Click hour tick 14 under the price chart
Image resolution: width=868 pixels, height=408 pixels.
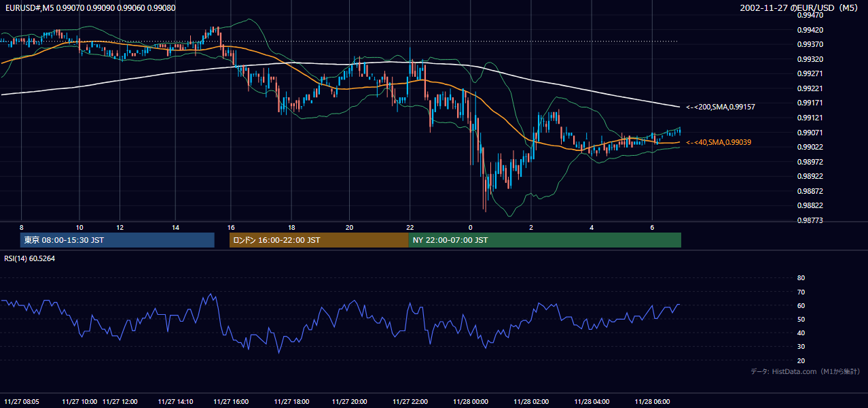pyautogui.click(x=175, y=227)
